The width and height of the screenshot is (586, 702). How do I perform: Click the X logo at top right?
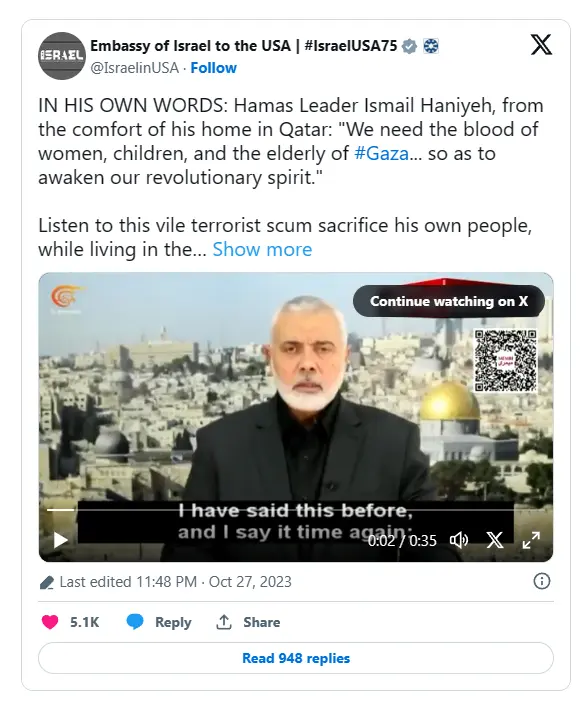pyautogui.click(x=541, y=44)
